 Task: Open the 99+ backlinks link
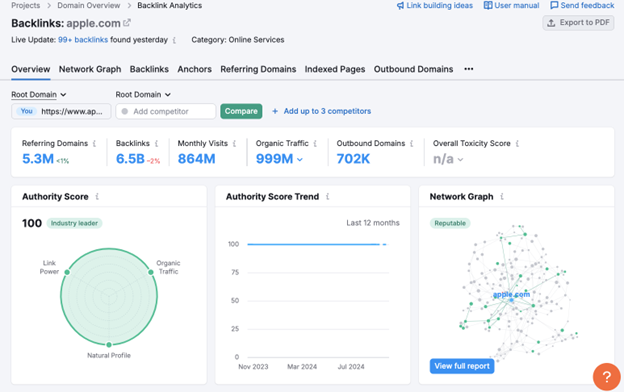click(83, 40)
